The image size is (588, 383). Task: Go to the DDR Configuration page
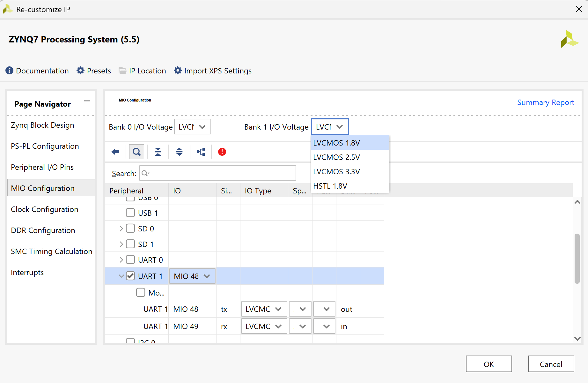pos(43,230)
